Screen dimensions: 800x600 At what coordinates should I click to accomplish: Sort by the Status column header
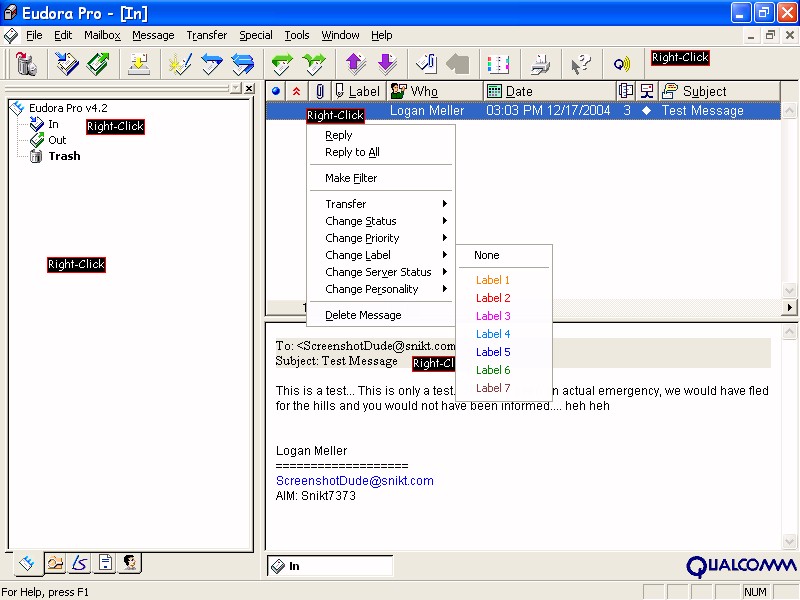276,91
